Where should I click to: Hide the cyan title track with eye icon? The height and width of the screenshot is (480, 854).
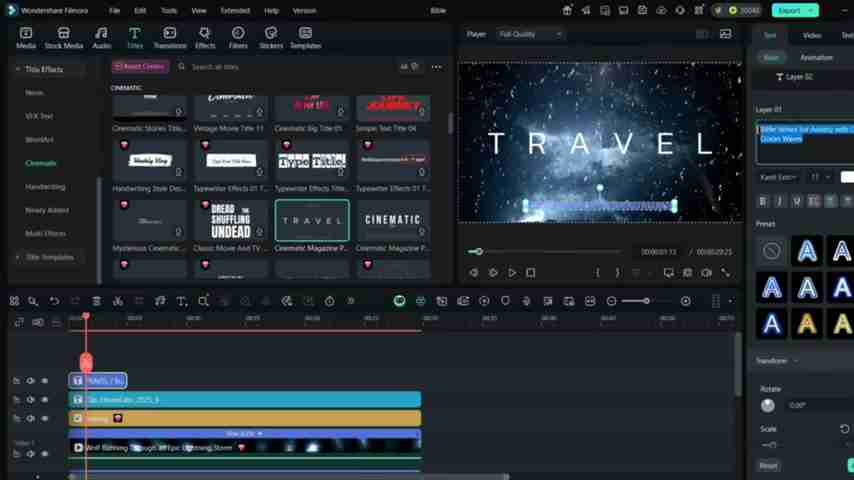(x=45, y=400)
